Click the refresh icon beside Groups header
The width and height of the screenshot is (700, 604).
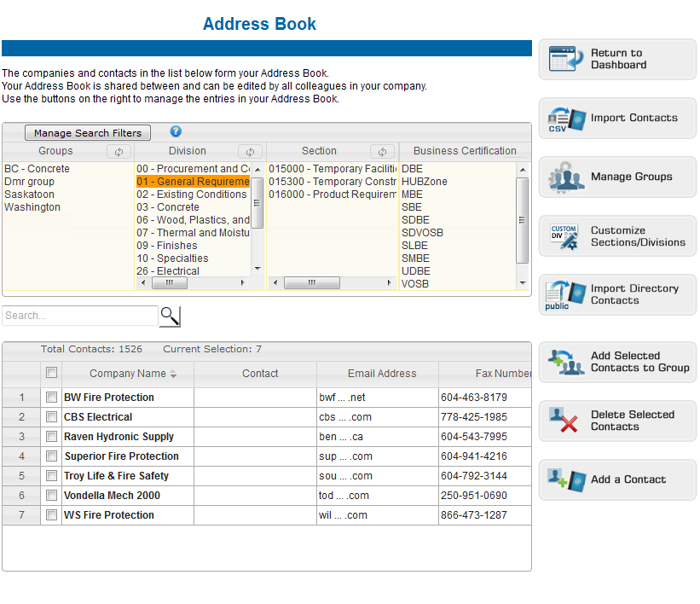pyautogui.click(x=118, y=151)
